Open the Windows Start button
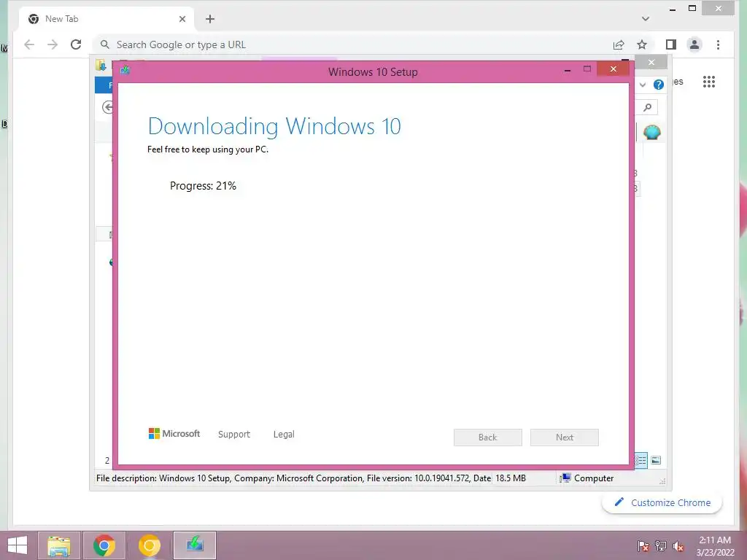Screen dimensions: 747x560 [x=18, y=545]
